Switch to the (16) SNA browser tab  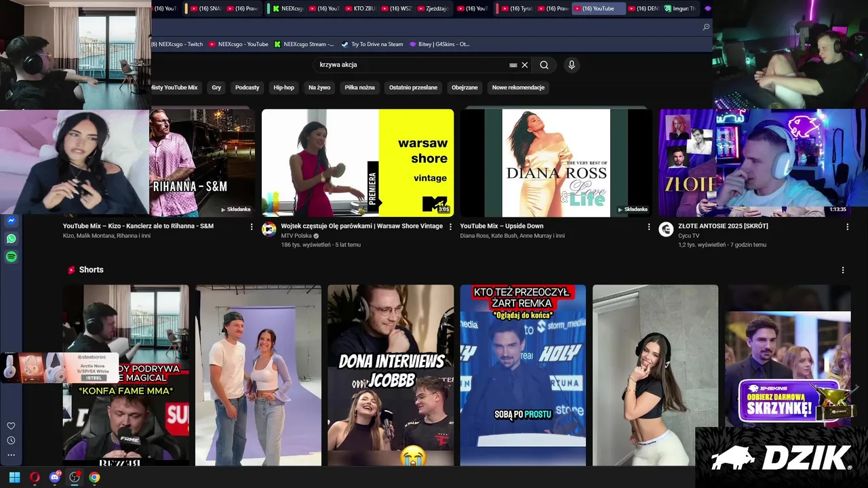pos(205,9)
